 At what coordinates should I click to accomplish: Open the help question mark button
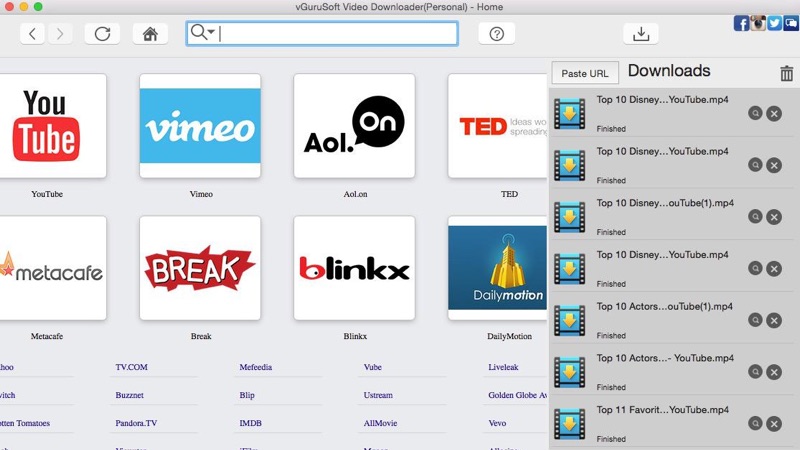pos(496,34)
